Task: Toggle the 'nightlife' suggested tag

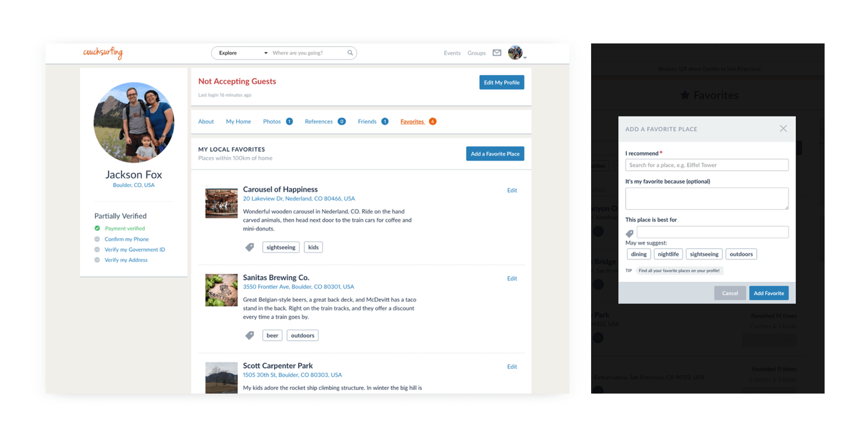Action: (x=668, y=254)
